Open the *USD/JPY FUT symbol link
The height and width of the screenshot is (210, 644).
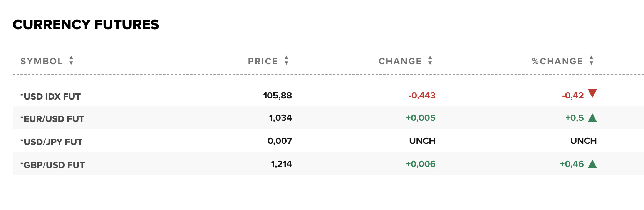pyautogui.click(x=52, y=142)
